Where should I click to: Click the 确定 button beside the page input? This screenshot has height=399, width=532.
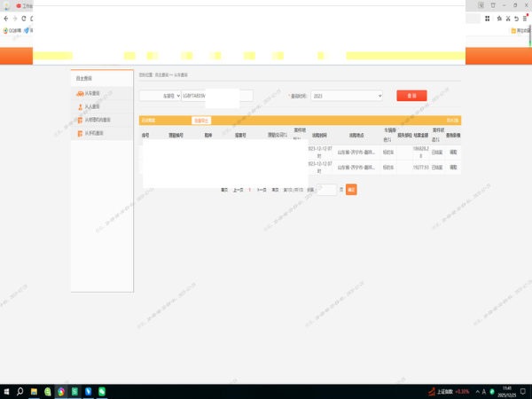pyautogui.click(x=351, y=190)
